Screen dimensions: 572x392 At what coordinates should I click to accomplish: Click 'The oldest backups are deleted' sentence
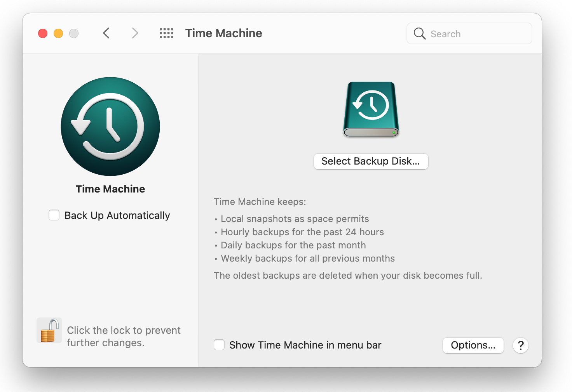click(348, 276)
